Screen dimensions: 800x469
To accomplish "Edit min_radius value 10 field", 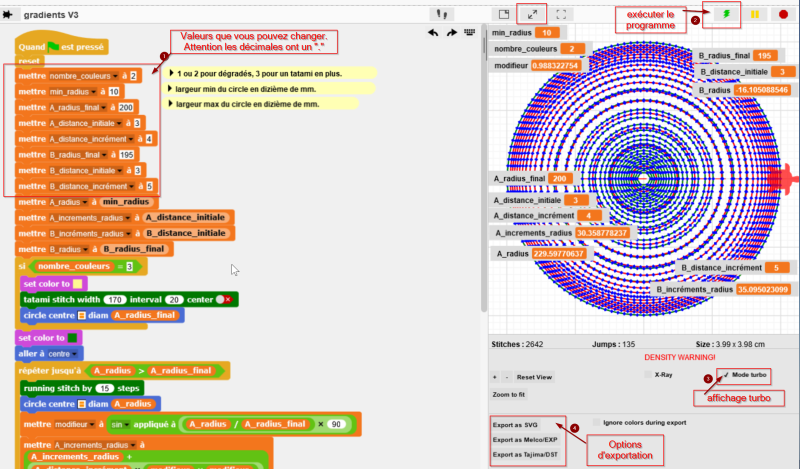I will 114,92.
